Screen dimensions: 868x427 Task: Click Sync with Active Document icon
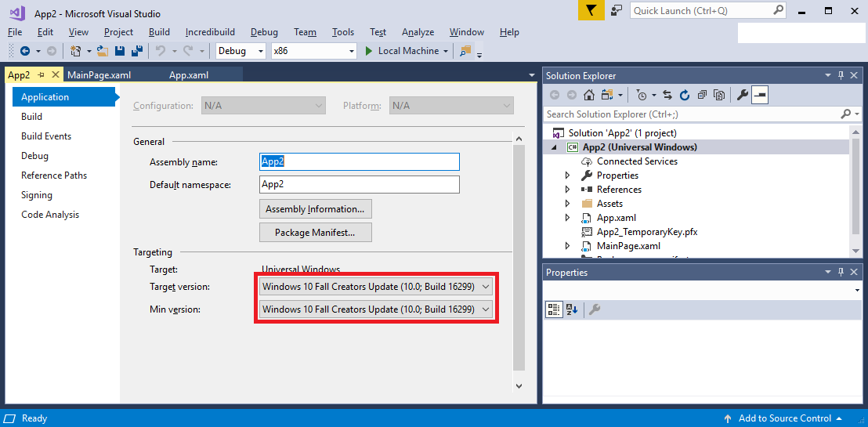[x=667, y=96]
